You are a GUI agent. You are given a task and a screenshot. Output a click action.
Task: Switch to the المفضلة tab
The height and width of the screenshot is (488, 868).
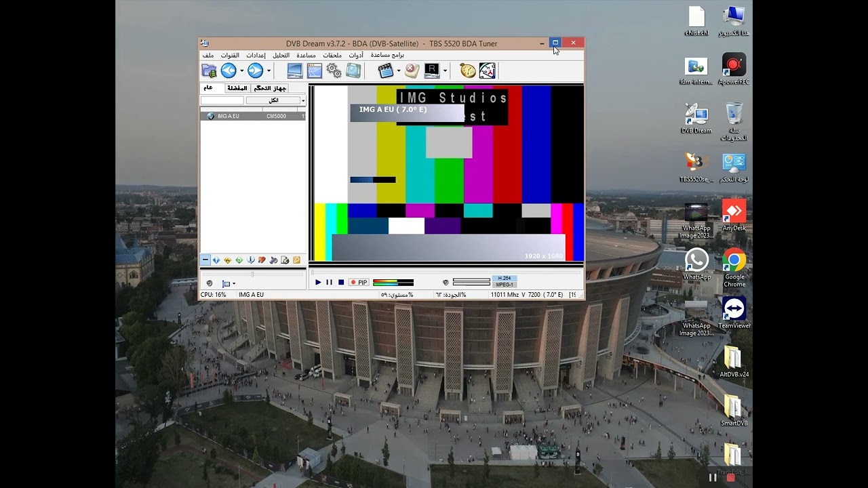tap(237, 88)
